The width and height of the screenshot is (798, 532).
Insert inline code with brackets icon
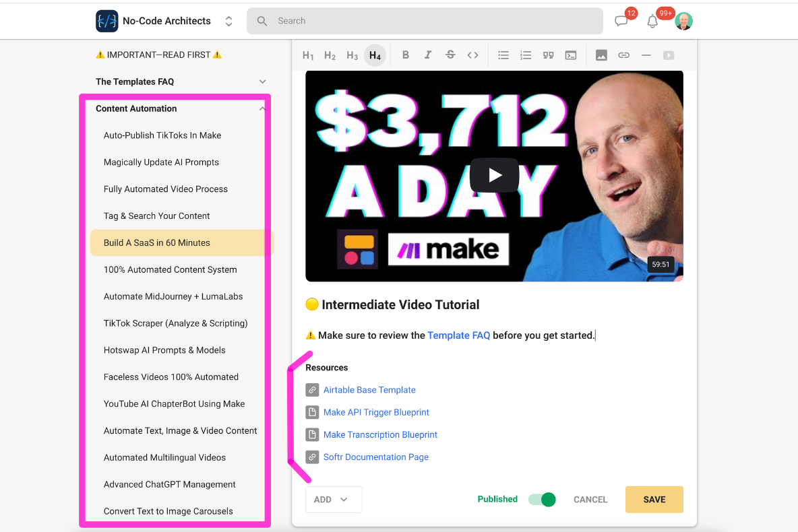coord(472,55)
